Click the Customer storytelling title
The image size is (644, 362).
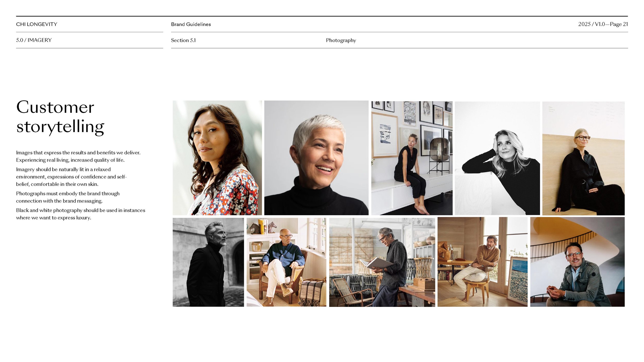coord(60,117)
